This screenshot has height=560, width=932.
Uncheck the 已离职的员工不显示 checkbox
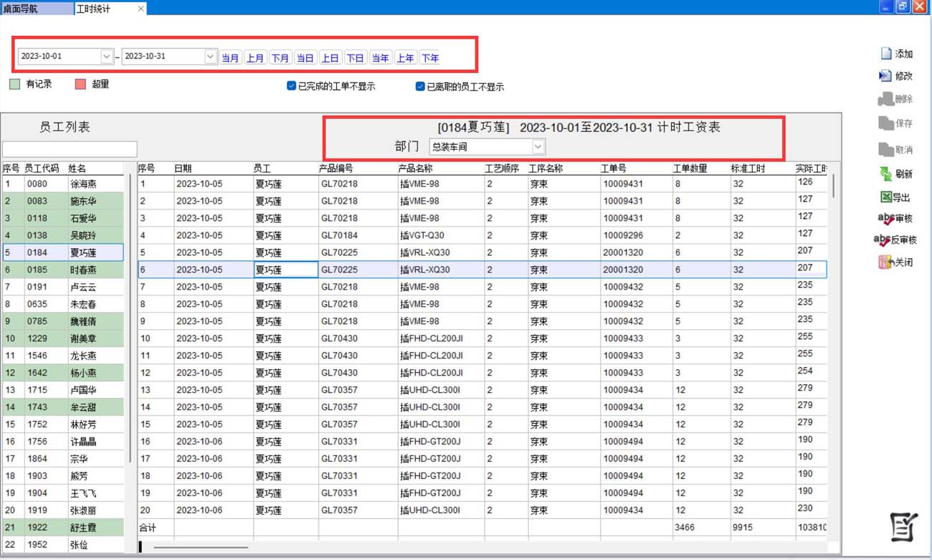[421, 86]
